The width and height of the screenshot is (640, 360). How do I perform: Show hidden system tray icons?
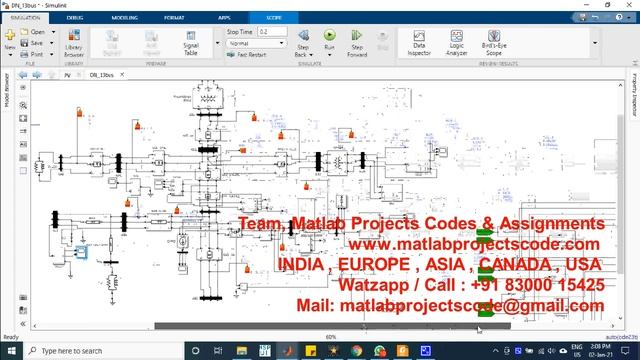pos(495,351)
